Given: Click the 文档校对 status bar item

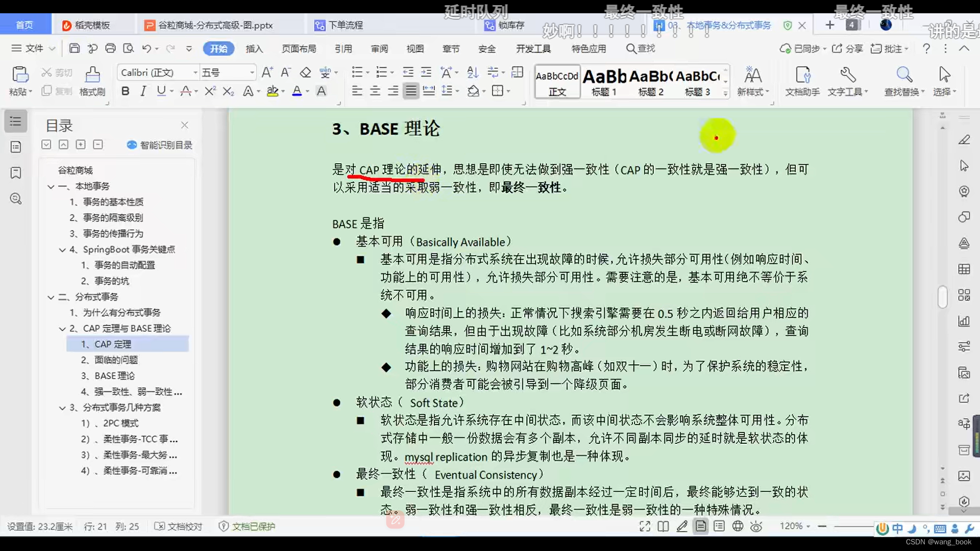Looking at the screenshot, I should coord(179,527).
